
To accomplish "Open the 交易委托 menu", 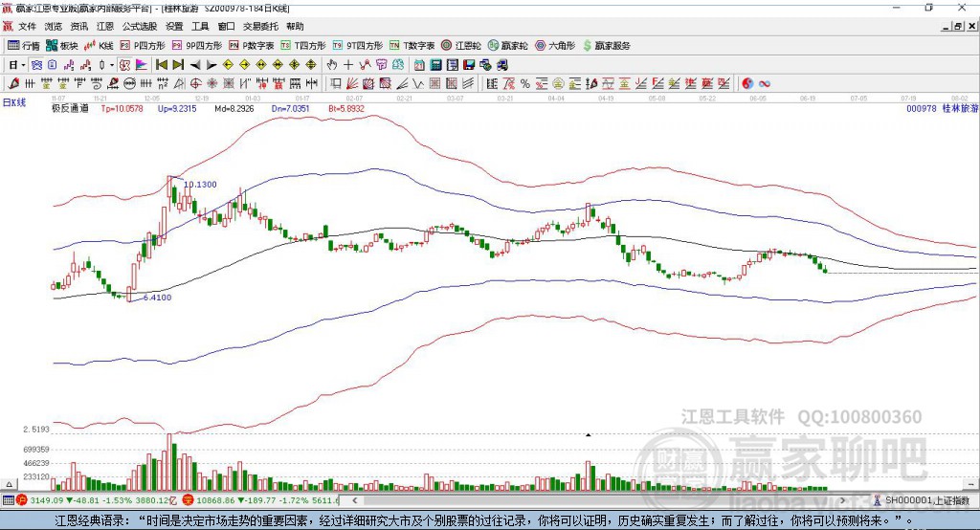I will pos(260,26).
